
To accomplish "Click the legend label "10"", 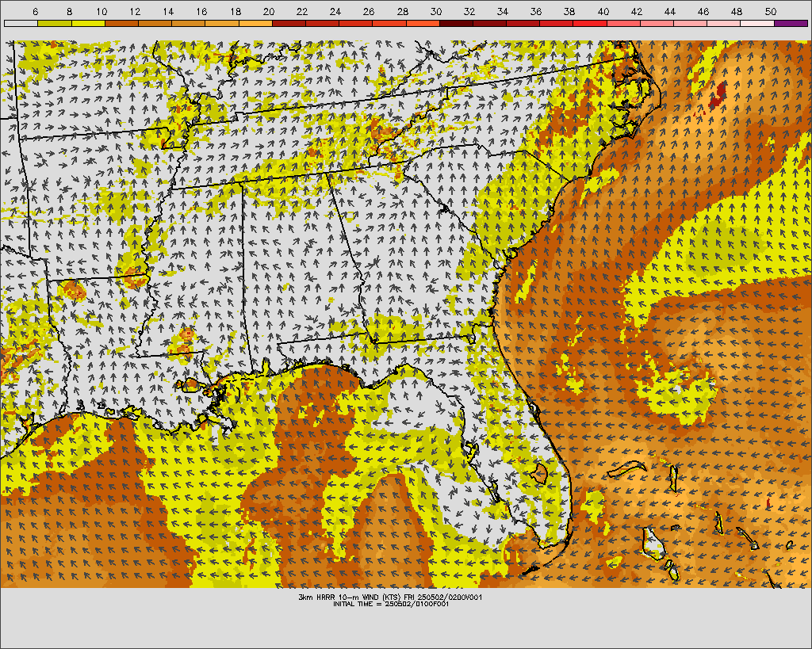I will click(101, 11).
